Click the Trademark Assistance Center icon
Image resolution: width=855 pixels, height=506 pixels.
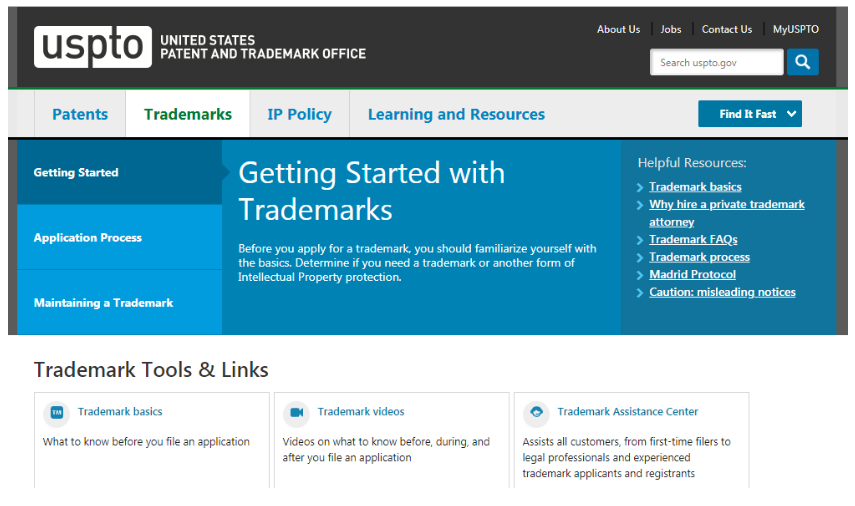(x=536, y=413)
